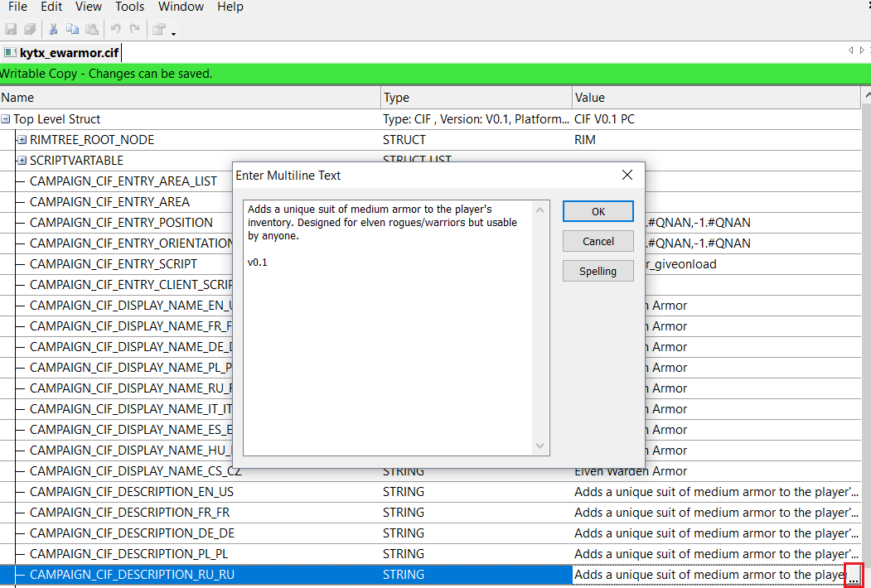Select the CAMPAIGN_CIF_DISPLAY_NAME_EN_US row
The image size is (871, 588).
click(131, 306)
